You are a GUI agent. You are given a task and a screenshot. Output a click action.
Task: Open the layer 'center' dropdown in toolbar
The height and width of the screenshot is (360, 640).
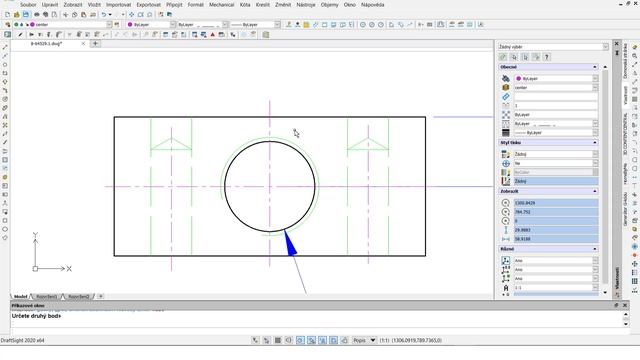[x=109, y=25]
